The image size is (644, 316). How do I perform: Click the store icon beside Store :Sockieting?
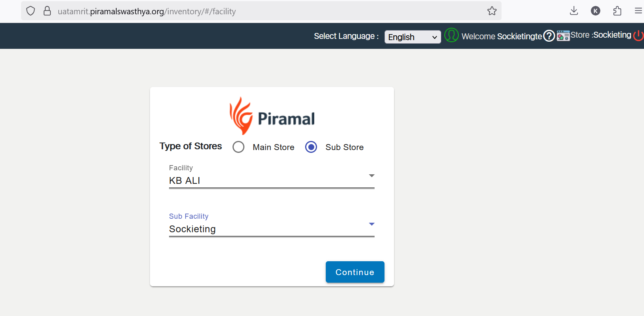[563, 36]
